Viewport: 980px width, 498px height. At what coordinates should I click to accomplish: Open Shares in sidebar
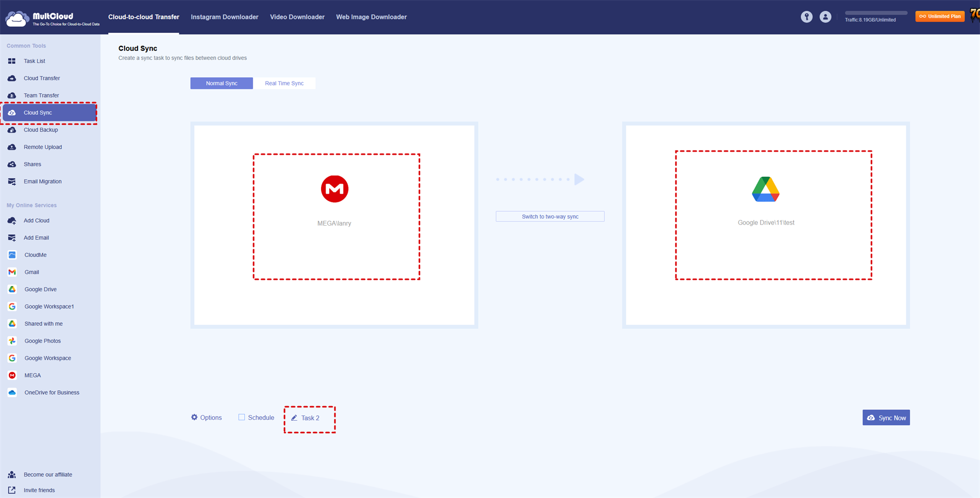coord(32,164)
